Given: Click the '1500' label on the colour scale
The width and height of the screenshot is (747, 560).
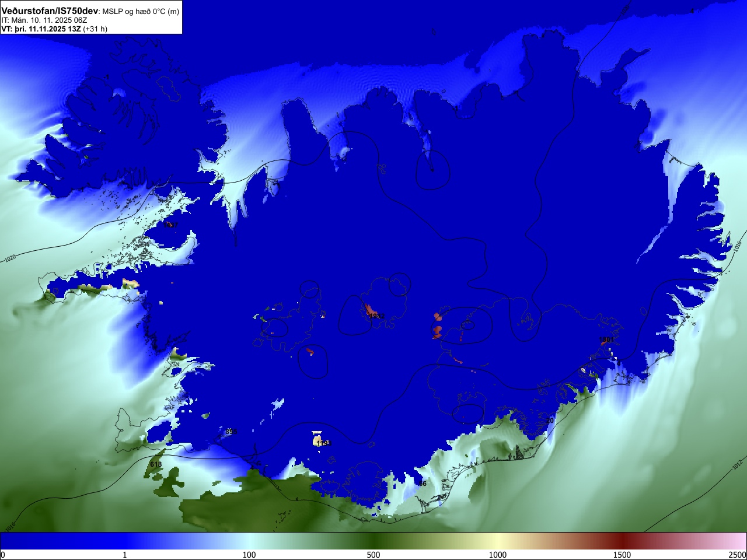Looking at the screenshot, I should click(622, 555).
